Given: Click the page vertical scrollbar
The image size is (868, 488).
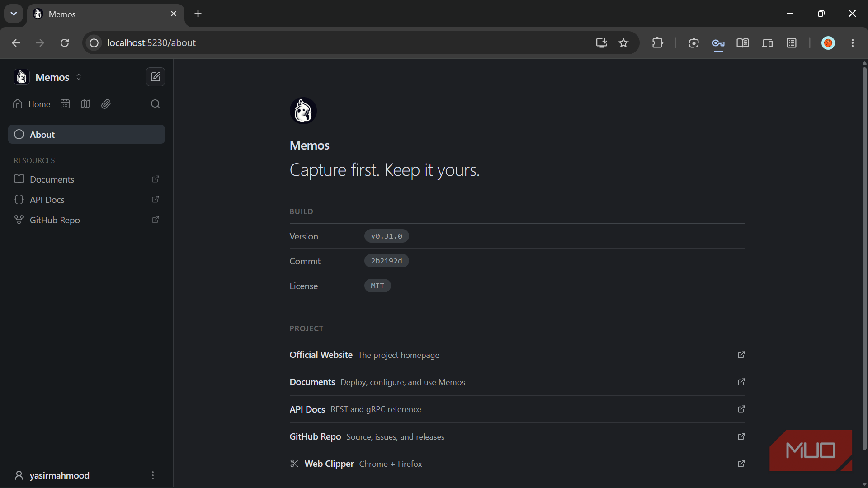Looking at the screenshot, I should click(x=864, y=259).
